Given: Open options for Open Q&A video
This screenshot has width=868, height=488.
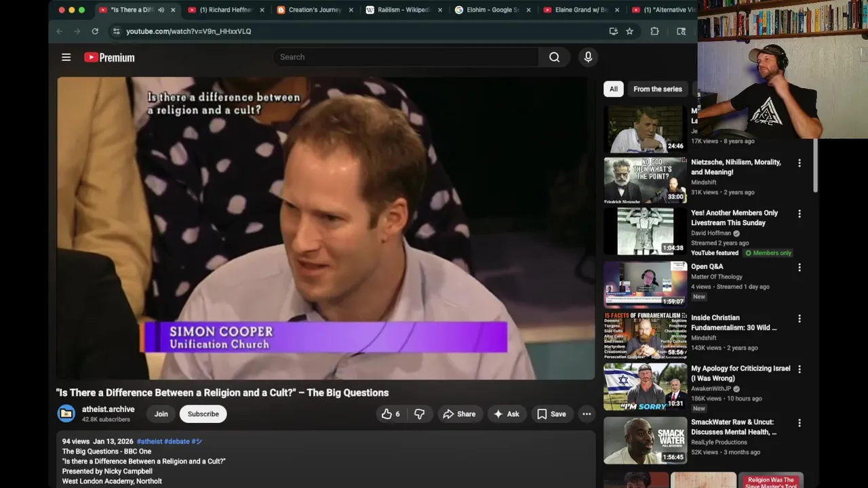Looking at the screenshot, I should (799, 268).
